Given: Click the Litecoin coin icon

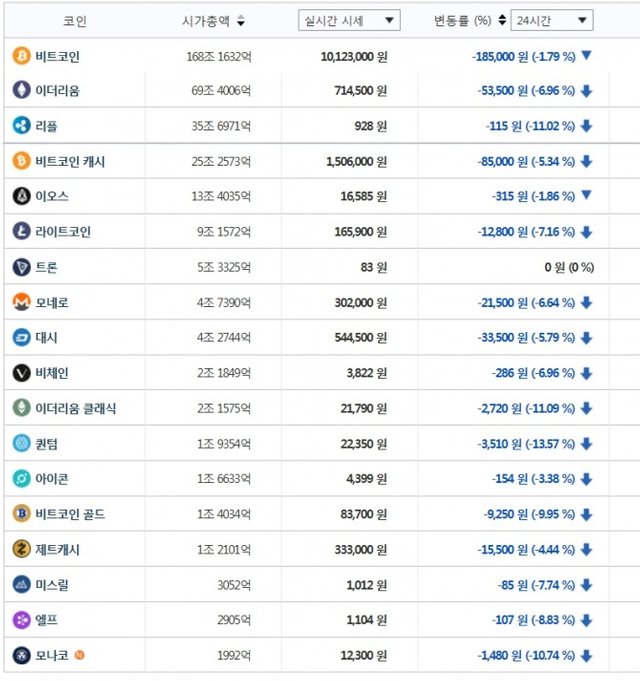Looking at the screenshot, I should 21,232.
